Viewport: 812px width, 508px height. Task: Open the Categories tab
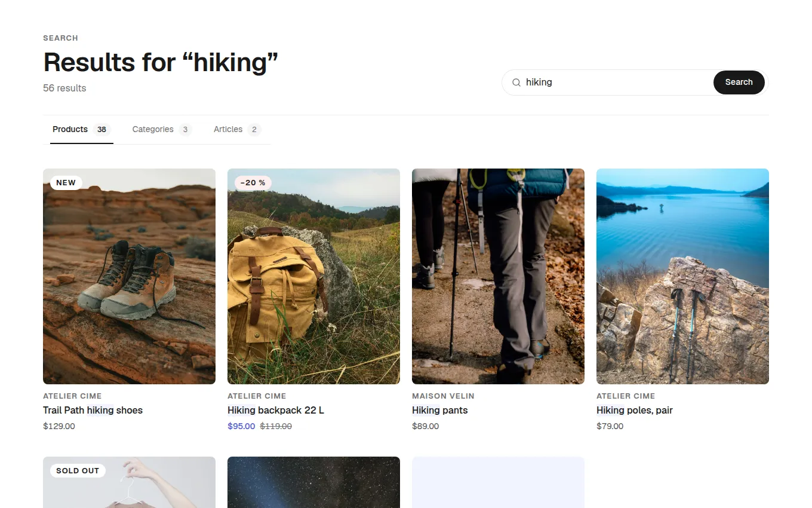pos(161,130)
